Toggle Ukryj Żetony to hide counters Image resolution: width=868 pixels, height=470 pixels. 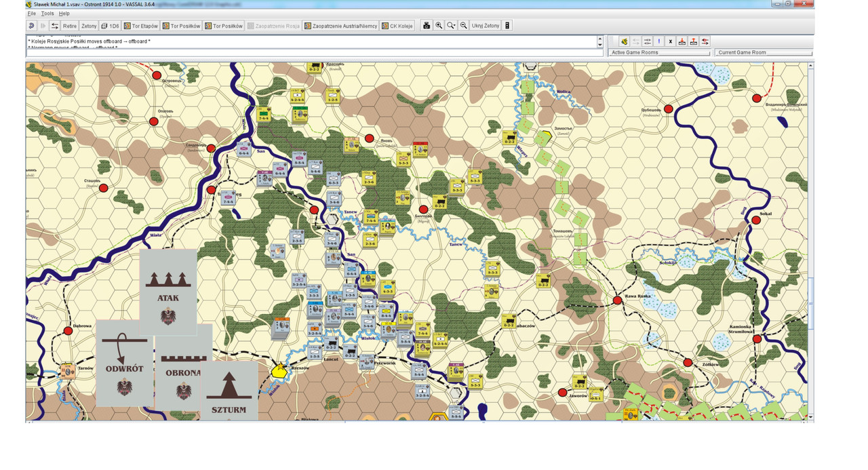point(486,26)
